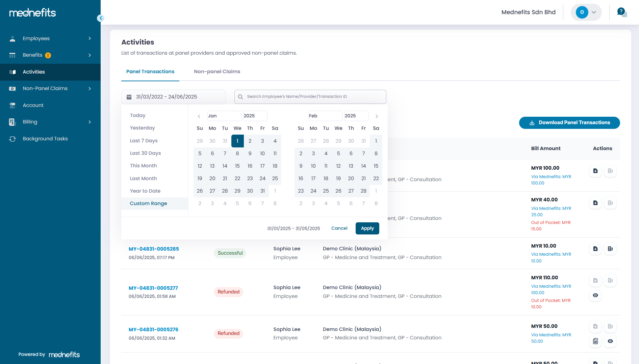Switch to Non-panel Claims tab
639x364 pixels.
(x=217, y=72)
